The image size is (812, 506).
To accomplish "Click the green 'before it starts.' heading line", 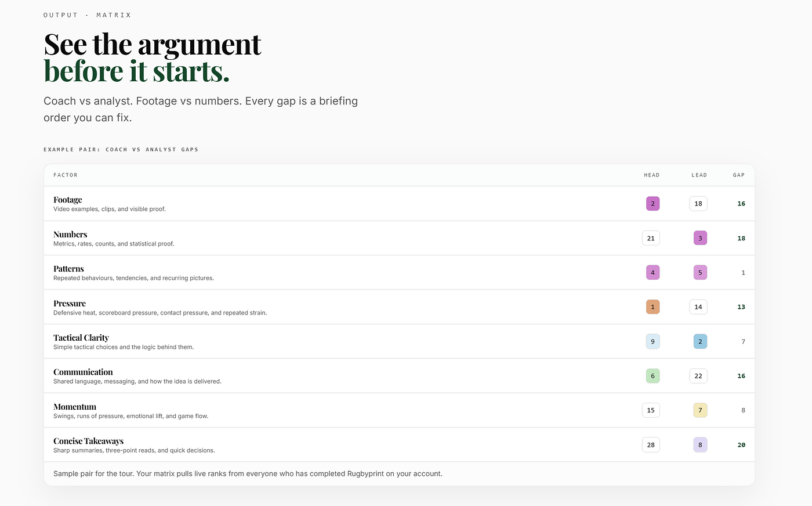I will pyautogui.click(x=137, y=71).
